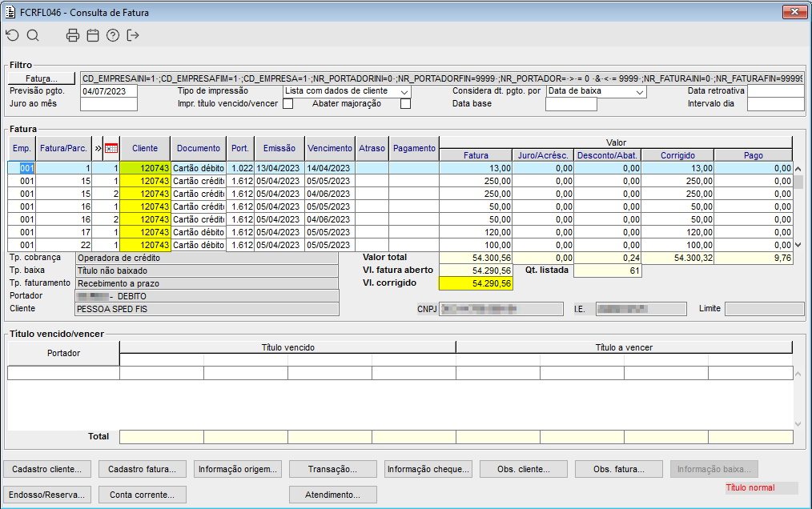The width and height of the screenshot is (812, 509).
Task: Click the printer icon in toolbar
Action: (x=73, y=35)
